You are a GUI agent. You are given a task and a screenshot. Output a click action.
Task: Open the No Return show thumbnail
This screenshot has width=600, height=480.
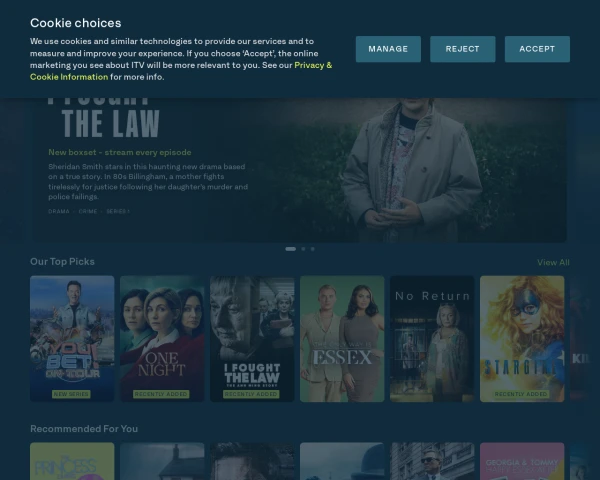tap(432, 339)
